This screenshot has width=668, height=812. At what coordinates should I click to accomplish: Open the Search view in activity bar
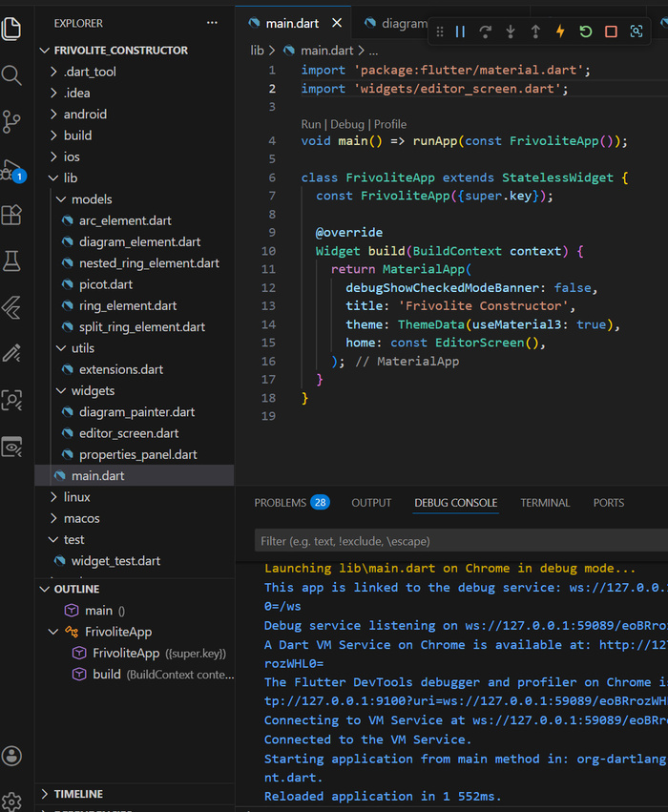12,75
